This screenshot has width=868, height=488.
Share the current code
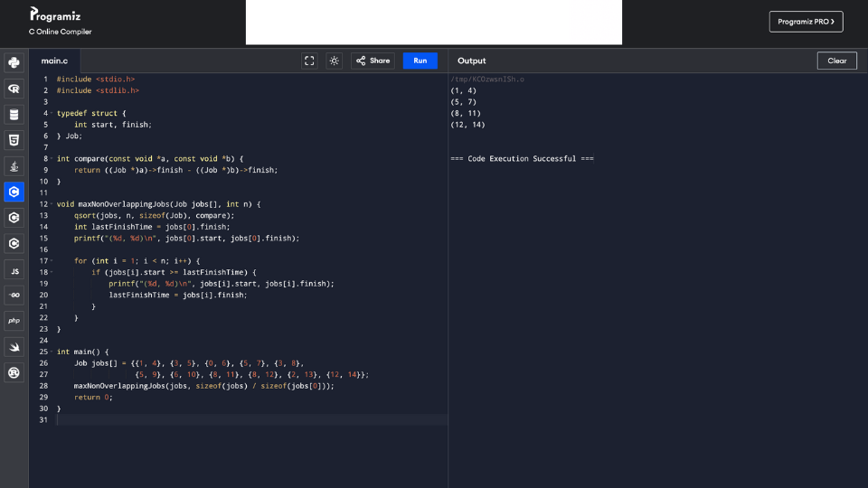tap(373, 61)
